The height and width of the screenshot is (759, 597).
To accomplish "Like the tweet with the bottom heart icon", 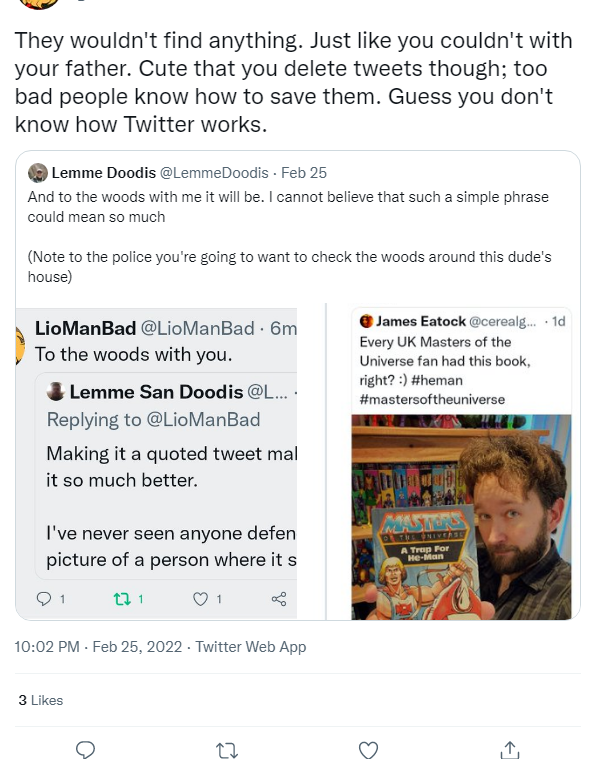I will click(368, 749).
